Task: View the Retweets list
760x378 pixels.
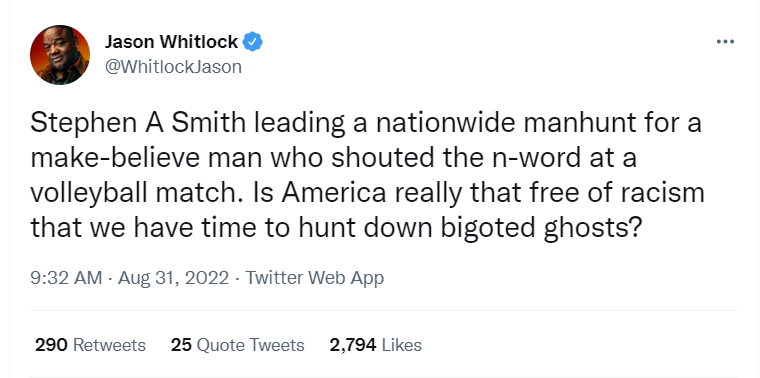Action: click(x=90, y=345)
